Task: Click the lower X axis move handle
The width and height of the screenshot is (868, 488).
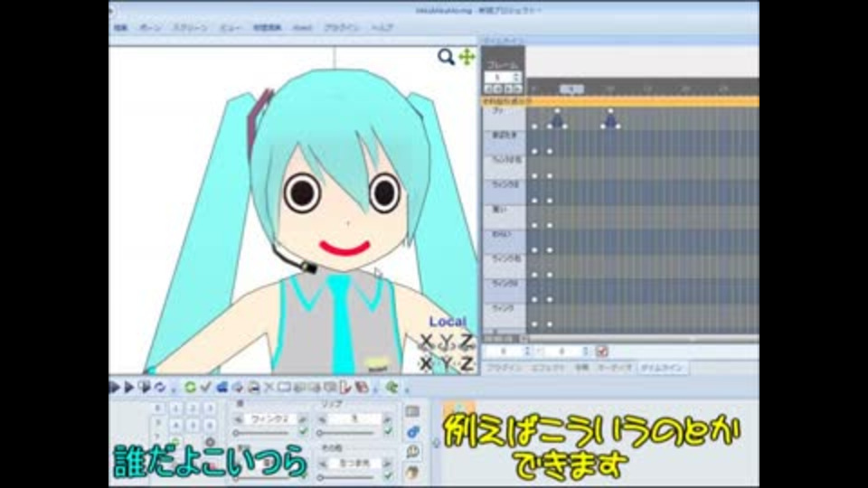Action: pos(426,363)
